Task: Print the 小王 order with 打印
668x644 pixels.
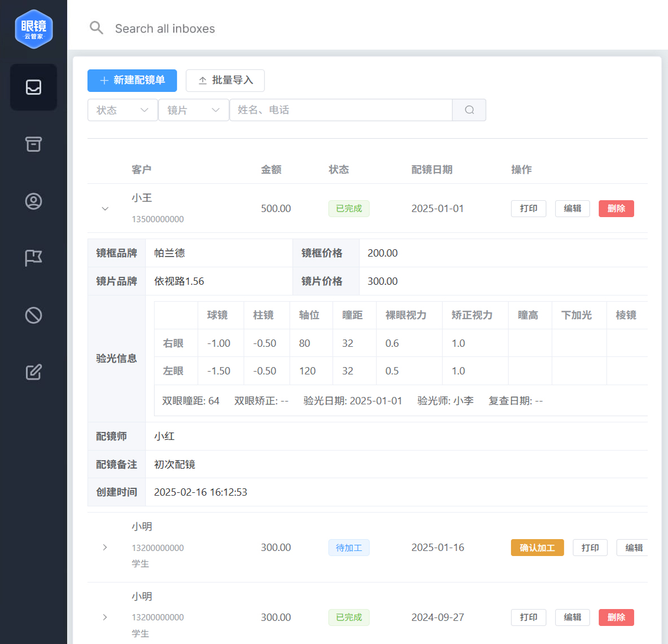Action: click(x=528, y=209)
